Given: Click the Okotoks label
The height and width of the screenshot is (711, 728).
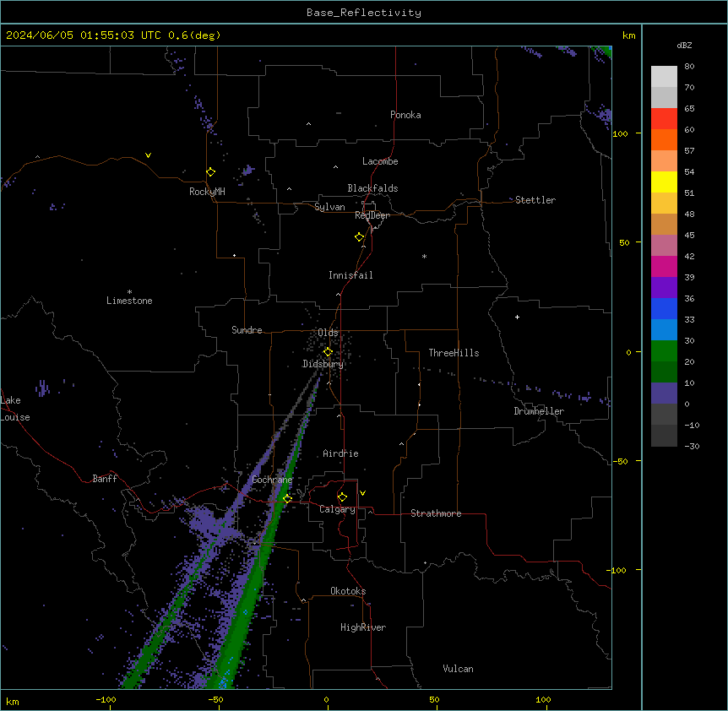Looking at the screenshot, I should coord(348,591).
